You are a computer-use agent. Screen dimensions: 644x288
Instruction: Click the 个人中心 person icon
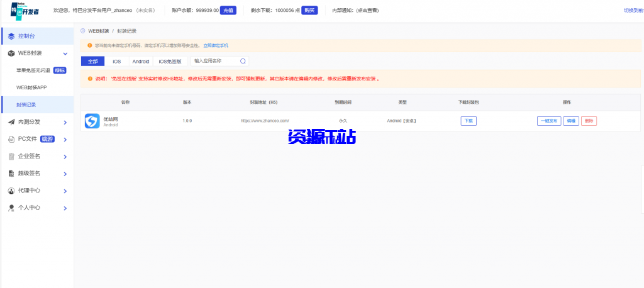click(11, 208)
